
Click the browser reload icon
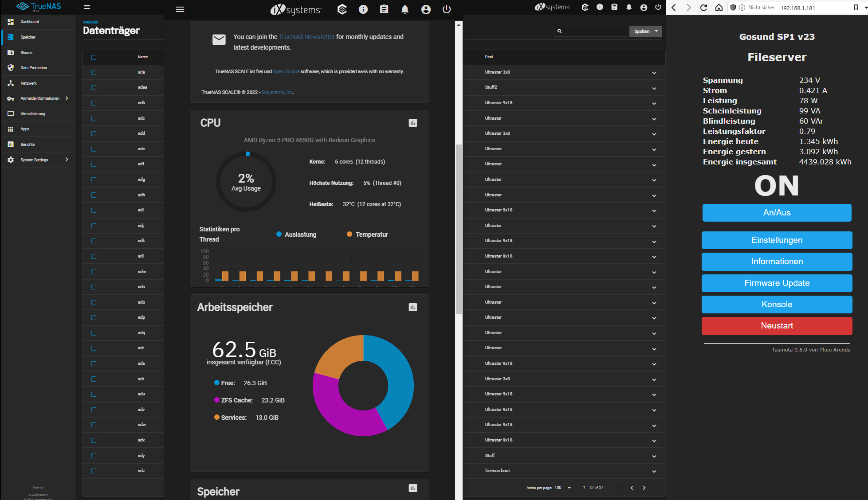[x=703, y=8]
